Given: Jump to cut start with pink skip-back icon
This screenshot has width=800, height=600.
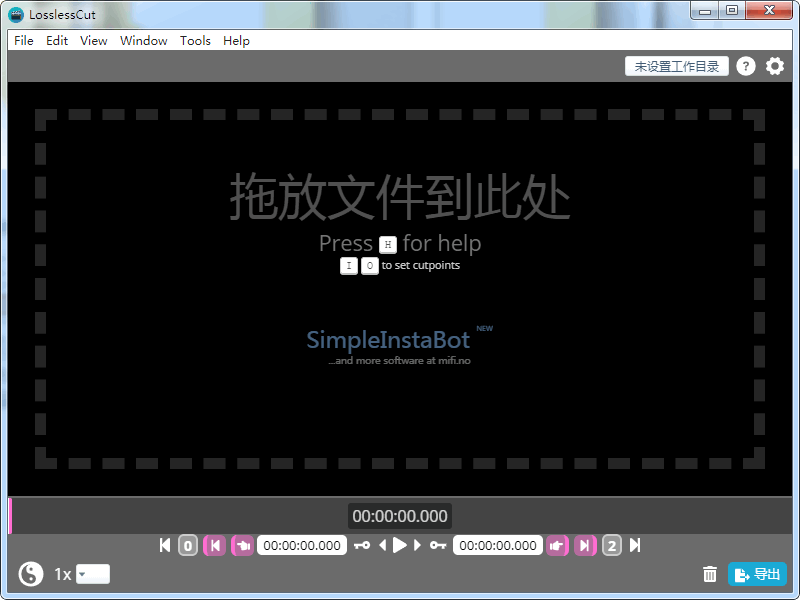Looking at the screenshot, I should (x=215, y=545).
